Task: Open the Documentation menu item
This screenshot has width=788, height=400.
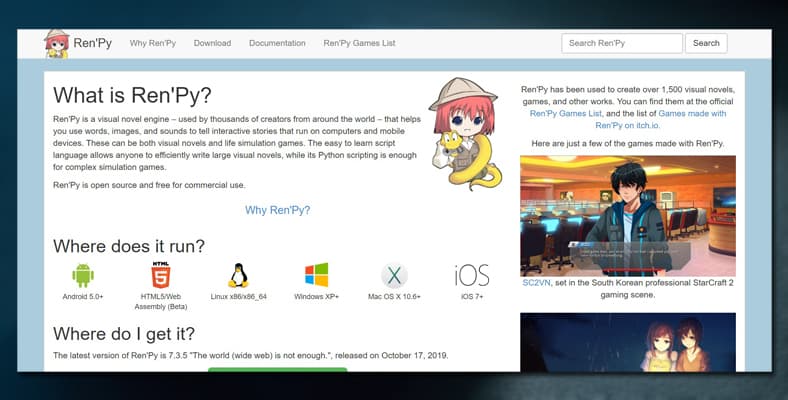Action: [277, 43]
